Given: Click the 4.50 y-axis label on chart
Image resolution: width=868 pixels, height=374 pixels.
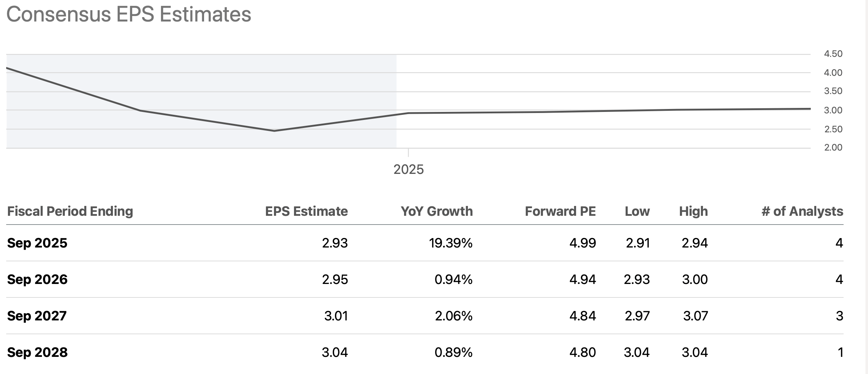Looking at the screenshot, I should click(x=833, y=54).
